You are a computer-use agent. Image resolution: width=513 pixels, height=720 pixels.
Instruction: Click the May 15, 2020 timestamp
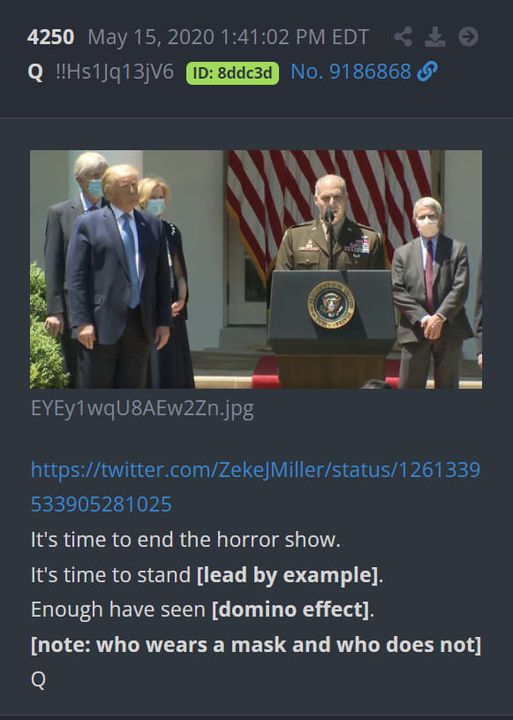click(x=228, y=37)
